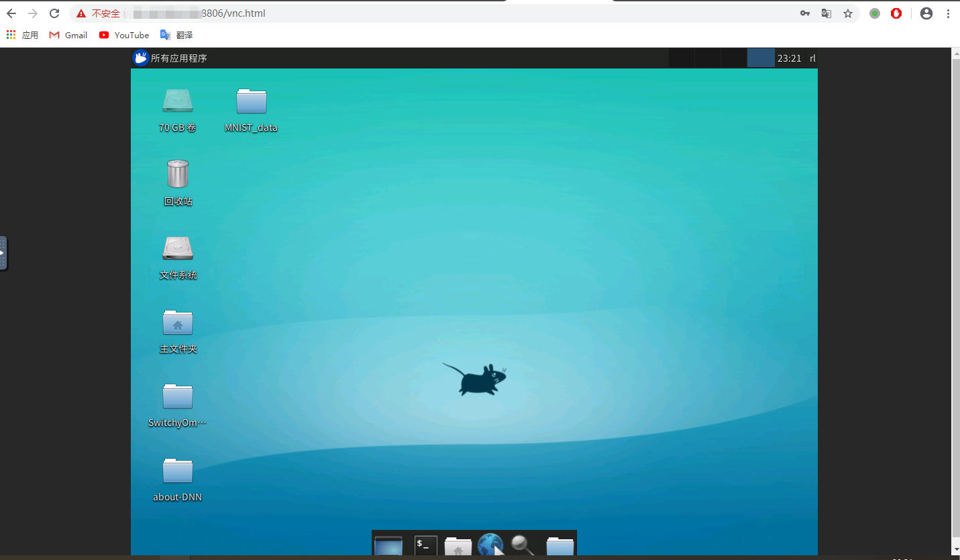Click the Google Translate icon in the address bar

coord(826,13)
